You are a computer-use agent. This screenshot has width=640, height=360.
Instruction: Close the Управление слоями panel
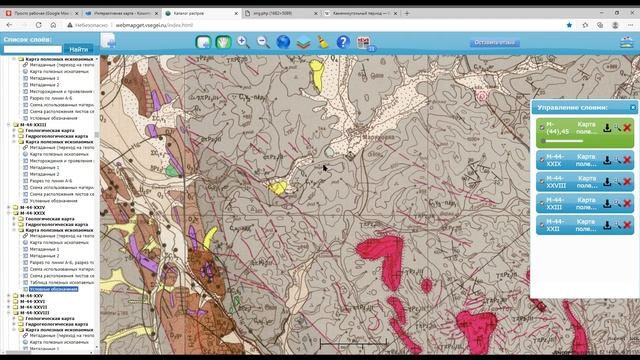coord(632,107)
